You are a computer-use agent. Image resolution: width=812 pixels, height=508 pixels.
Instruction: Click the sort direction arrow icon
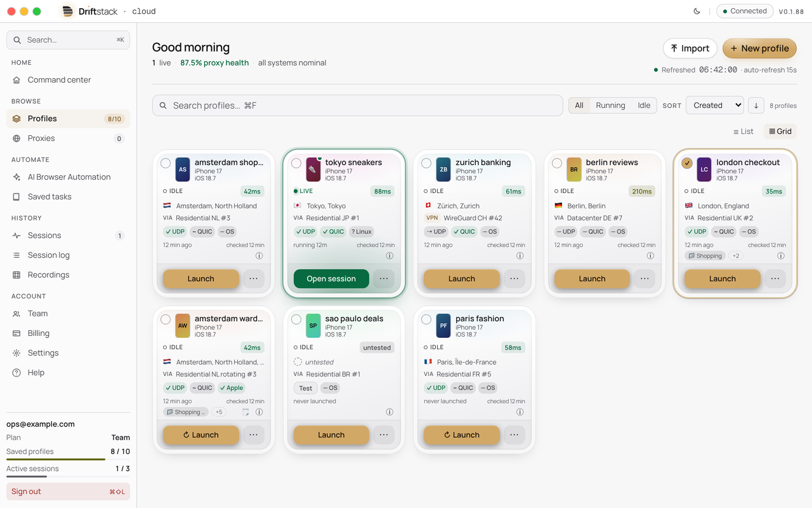[756, 105]
